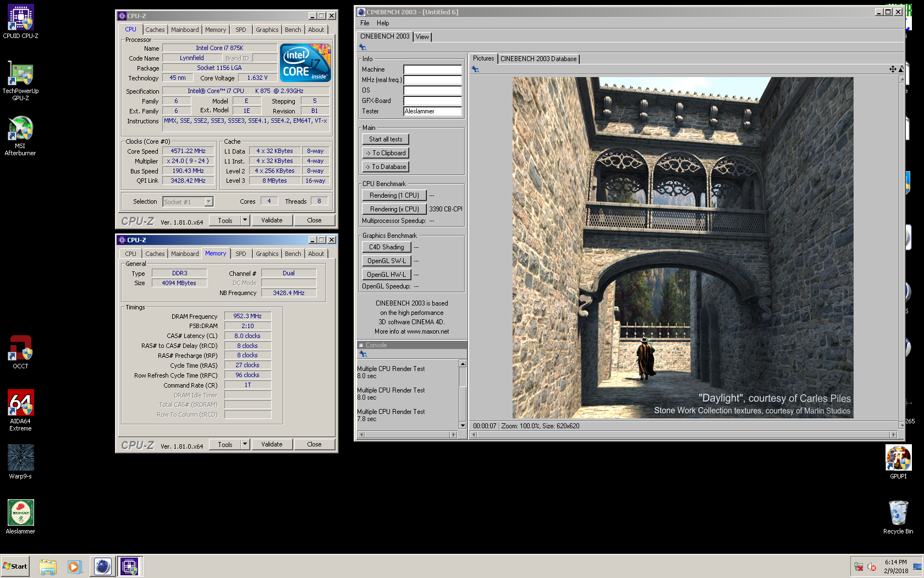Click the pin icon under Console header
Image resolution: width=924 pixels, height=578 pixels.
[x=362, y=354]
